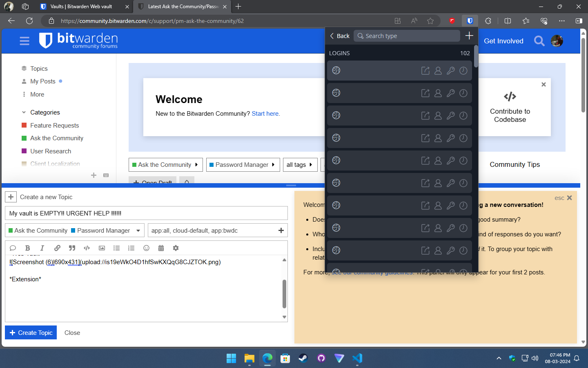Click the Create Topic button
The width and height of the screenshot is (588, 368).
point(31,333)
